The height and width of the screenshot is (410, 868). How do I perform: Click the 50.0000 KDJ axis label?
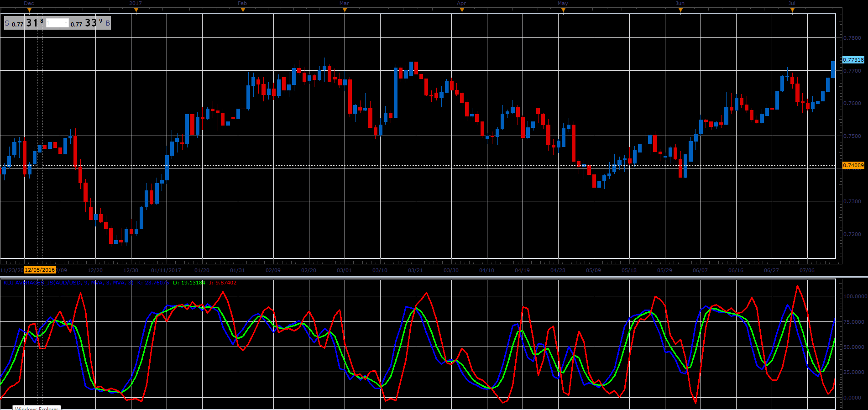(x=855, y=347)
